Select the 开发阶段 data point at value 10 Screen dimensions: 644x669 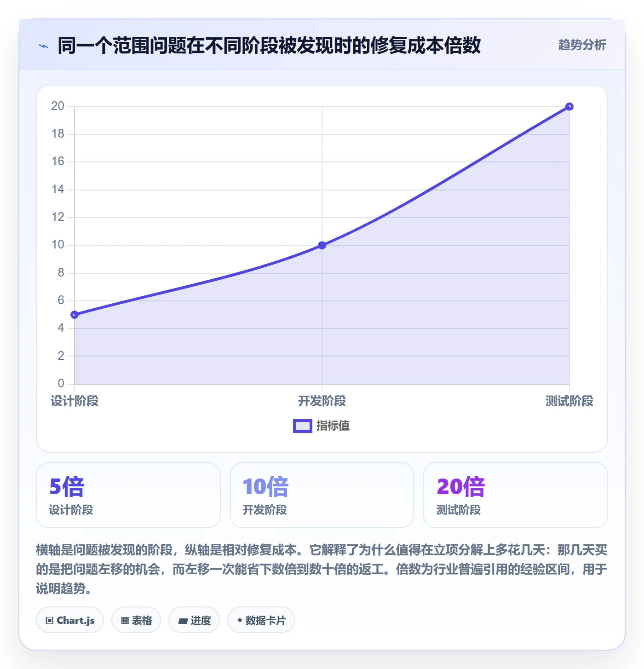point(322,245)
